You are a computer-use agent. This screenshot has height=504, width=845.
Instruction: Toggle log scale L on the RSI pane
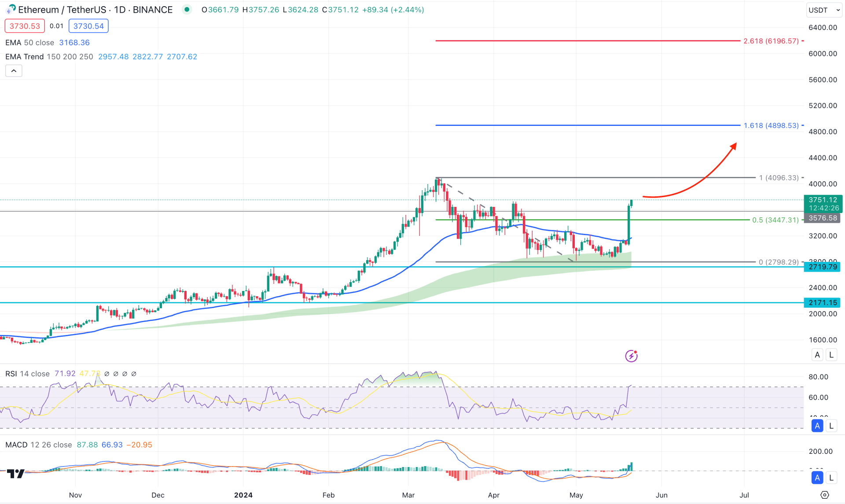tap(831, 426)
